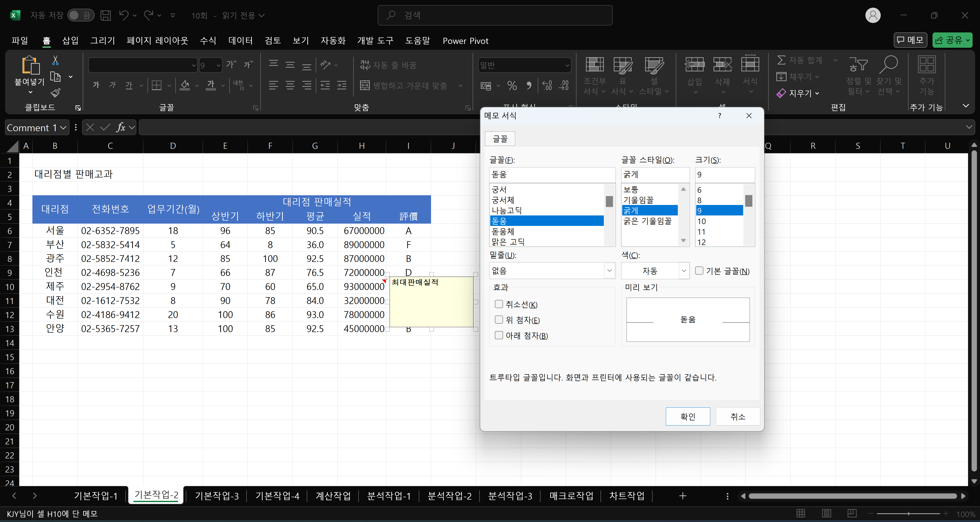Image resolution: width=980 pixels, height=522 pixels.
Task: Expand the Comment 1 name box dropdown
Action: coord(64,127)
